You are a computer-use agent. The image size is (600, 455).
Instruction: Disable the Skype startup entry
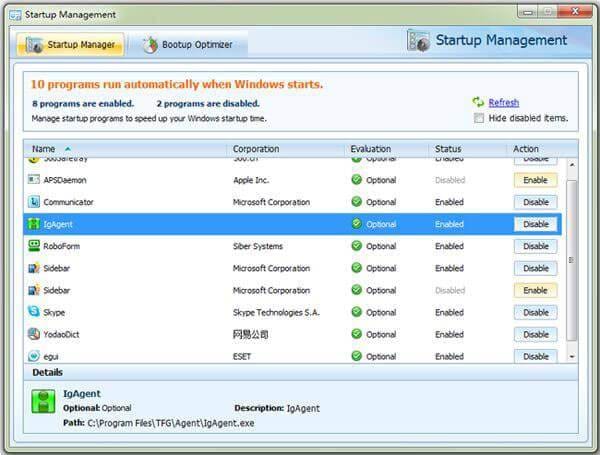[535, 312]
